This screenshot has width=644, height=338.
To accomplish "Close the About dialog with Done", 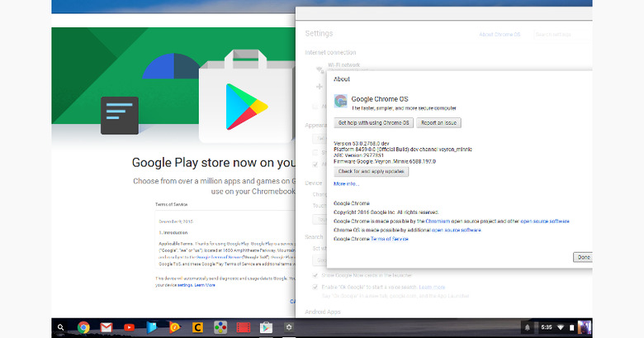I will point(583,257).
